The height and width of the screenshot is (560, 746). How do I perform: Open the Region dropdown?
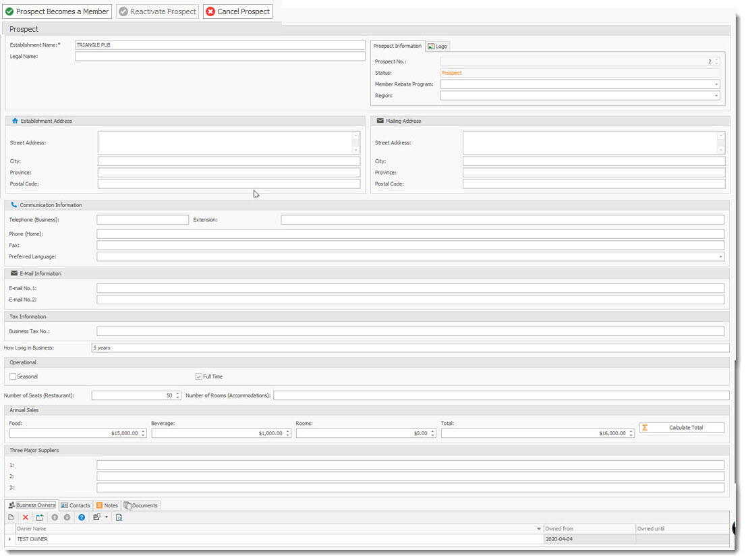coord(717,95)
